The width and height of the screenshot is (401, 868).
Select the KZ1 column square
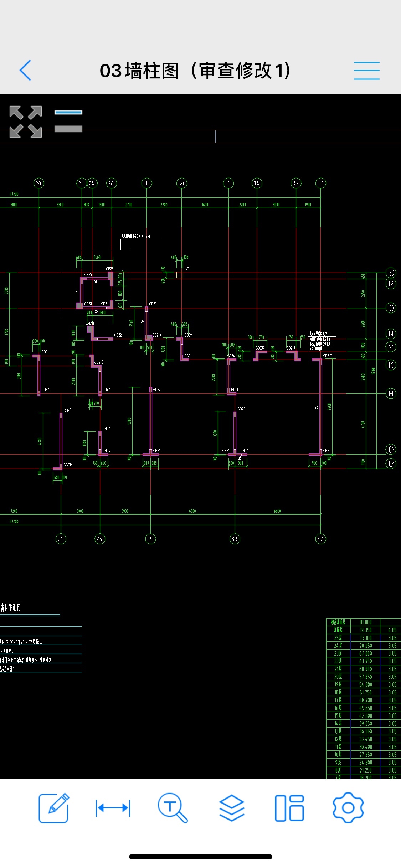180,275
